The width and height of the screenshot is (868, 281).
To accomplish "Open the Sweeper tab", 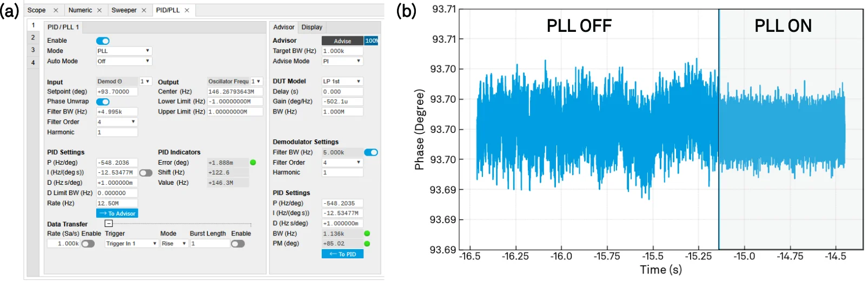I will tap(124, 10).
